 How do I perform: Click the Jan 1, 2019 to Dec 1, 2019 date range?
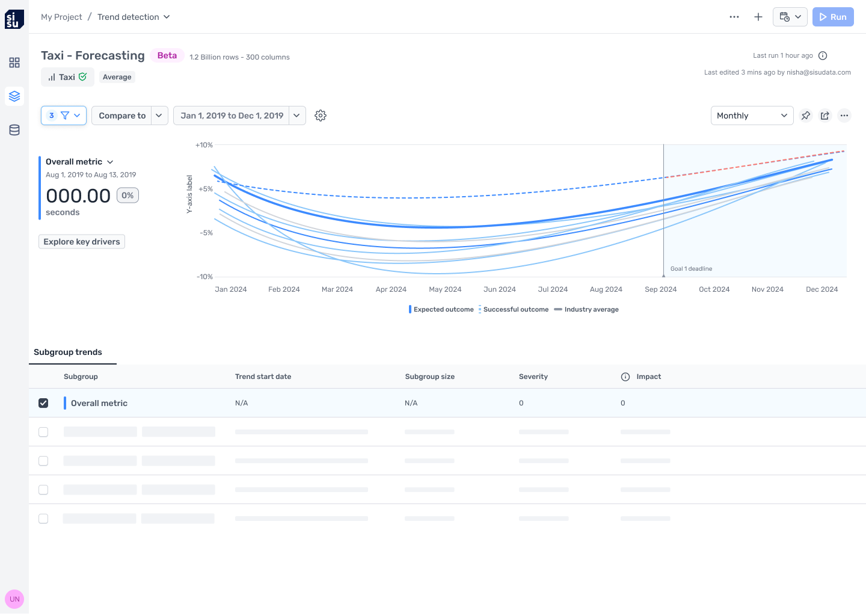pos(232,115)
